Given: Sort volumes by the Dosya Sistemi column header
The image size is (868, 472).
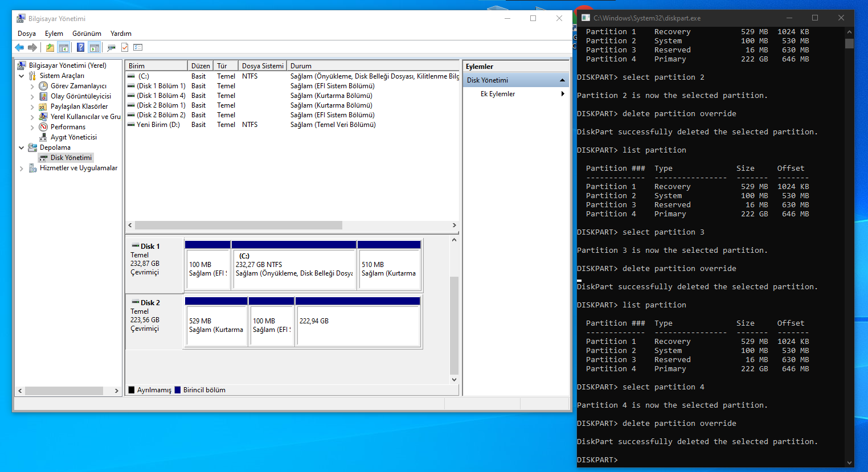Looking at the screenshot, I should pyautogui.click(x=263, y=66).
